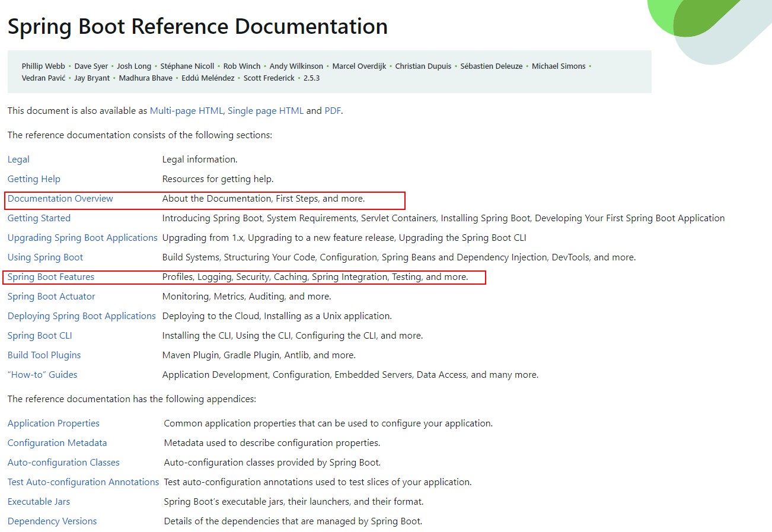This screenshot has height=532, width=772.
Task: Click author name Josh Long
Action: click(x=134, y=66)
